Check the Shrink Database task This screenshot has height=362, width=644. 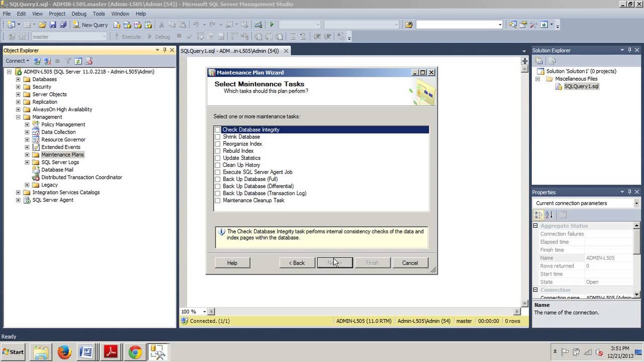[218, 137]
